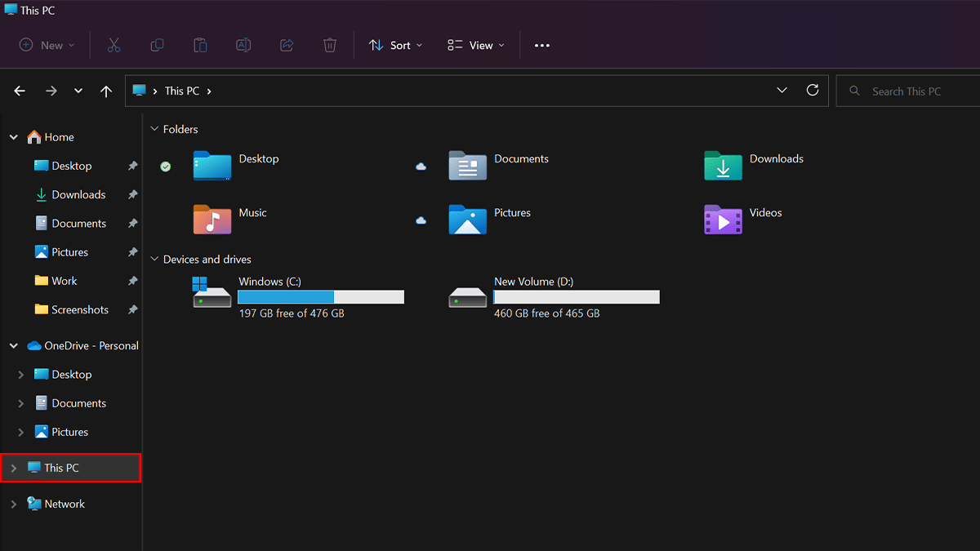Open the Windows (C:) drive
980x551 pixels.
(269, 282)
